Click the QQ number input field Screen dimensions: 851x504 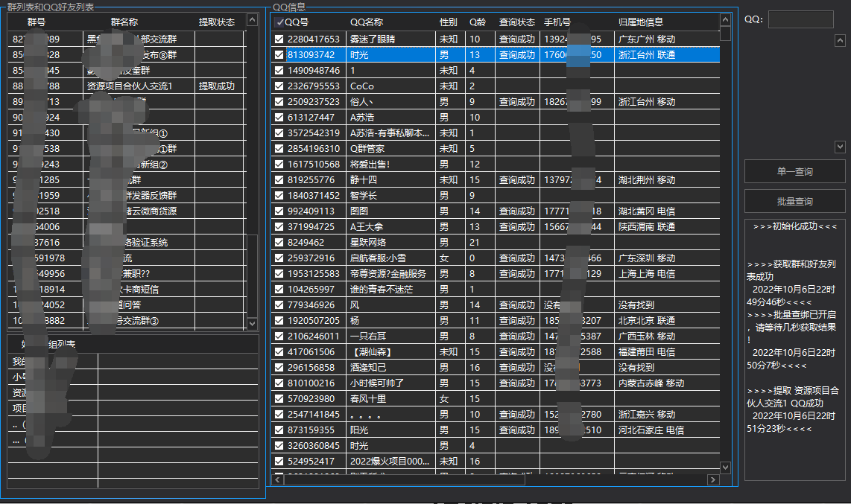(800, 19)
